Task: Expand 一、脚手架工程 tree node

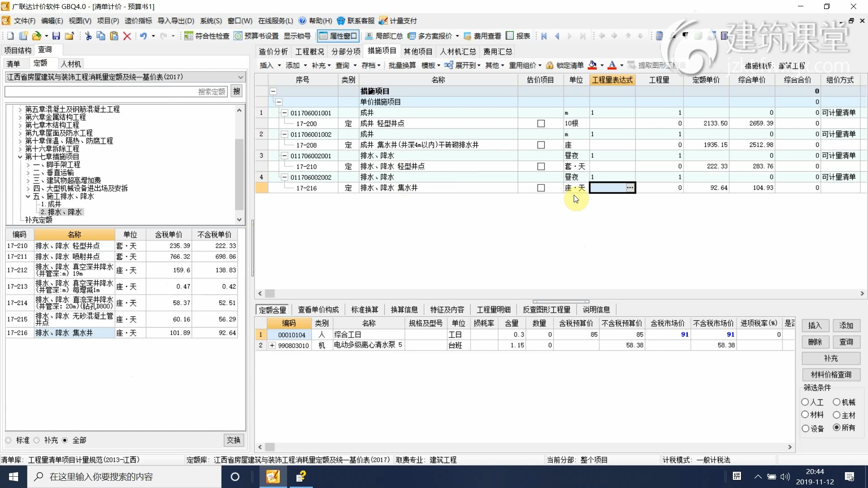Action: tap(28, 165)
